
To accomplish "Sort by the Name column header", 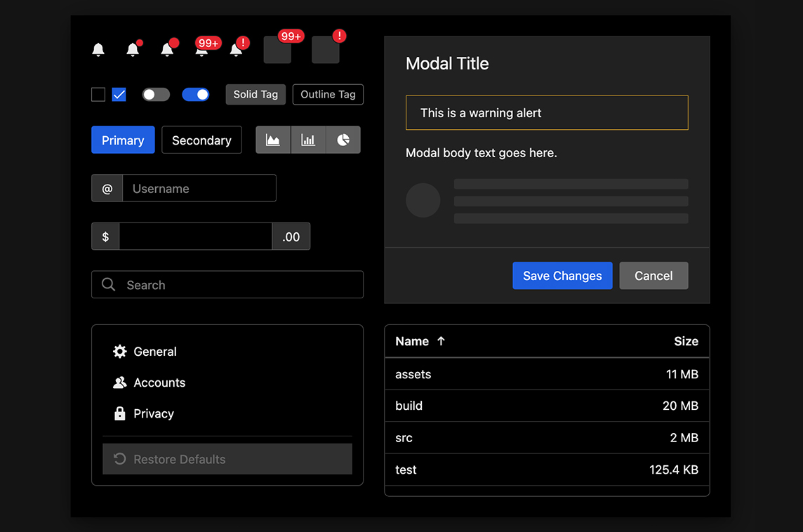I will [x=412, y=341].
